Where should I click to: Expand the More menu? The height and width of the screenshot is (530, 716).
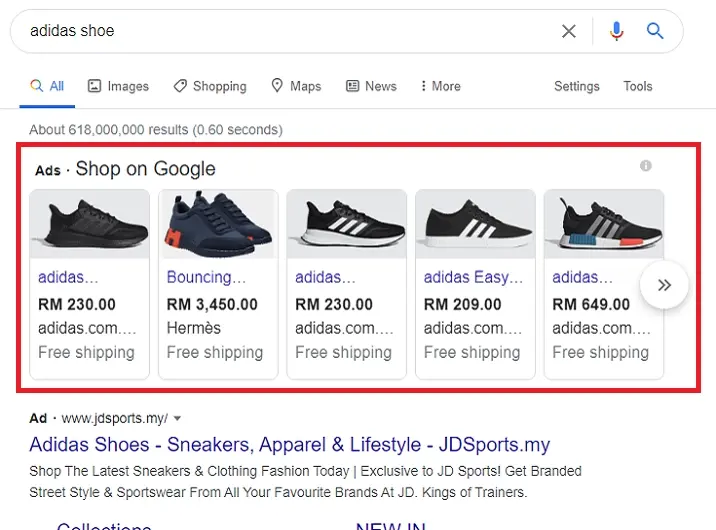pos(441,86)
